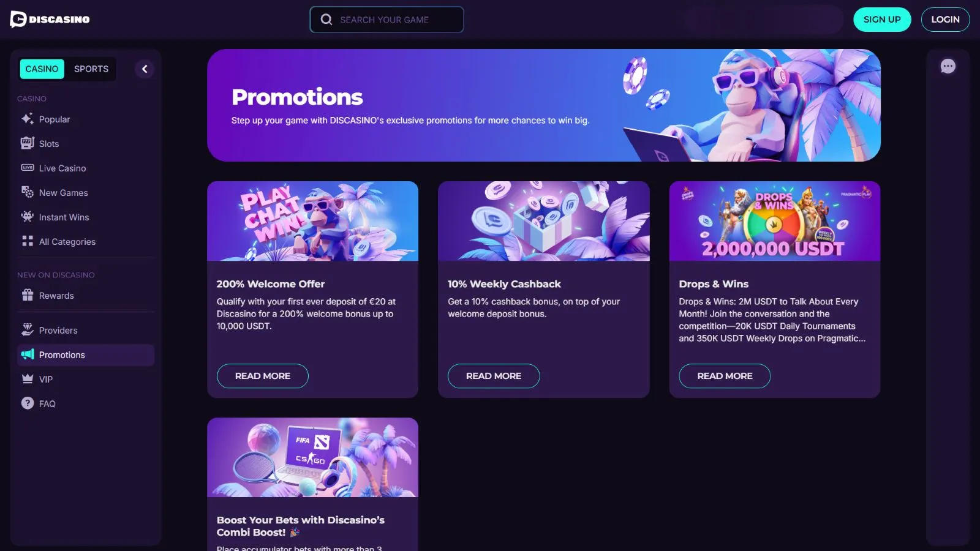Click the VIP crown icon
The width and height of the screenshot is (980, 551).
coord(28,379)
